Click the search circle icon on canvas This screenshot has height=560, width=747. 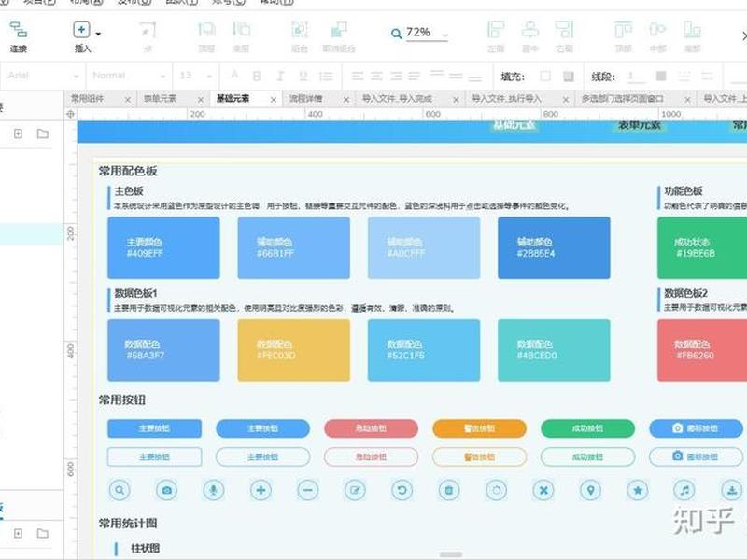click(x=120, y=489)
